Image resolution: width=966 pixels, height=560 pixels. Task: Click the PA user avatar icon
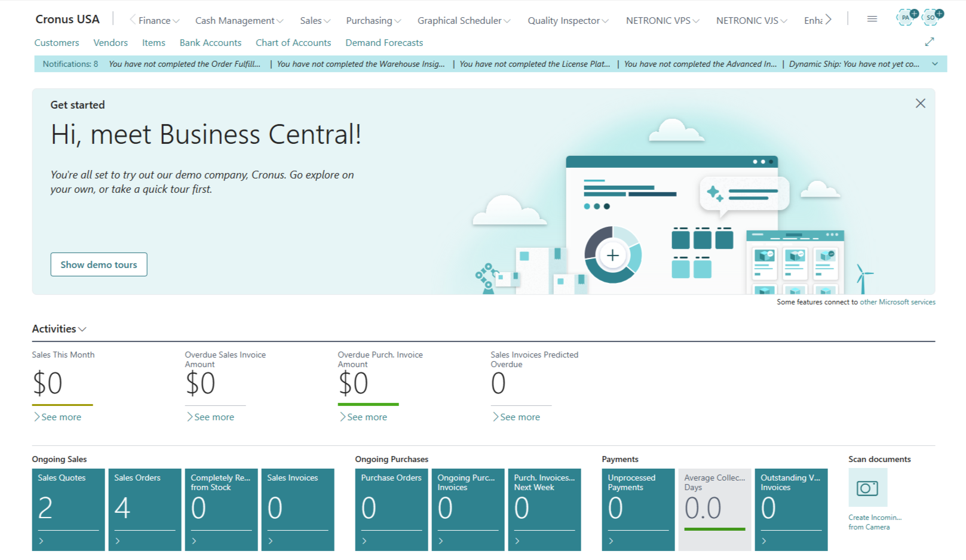907,17
